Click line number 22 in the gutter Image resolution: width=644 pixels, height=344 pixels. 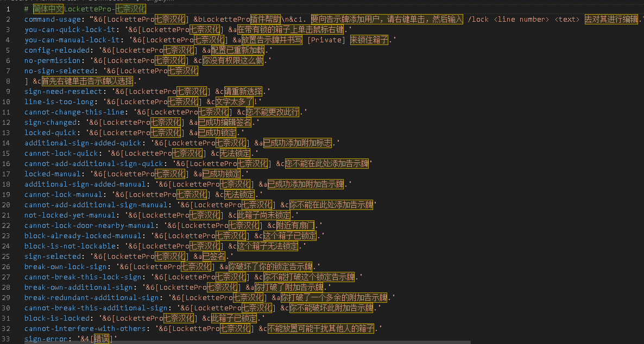pyautogui.click(x=6, y=225)
